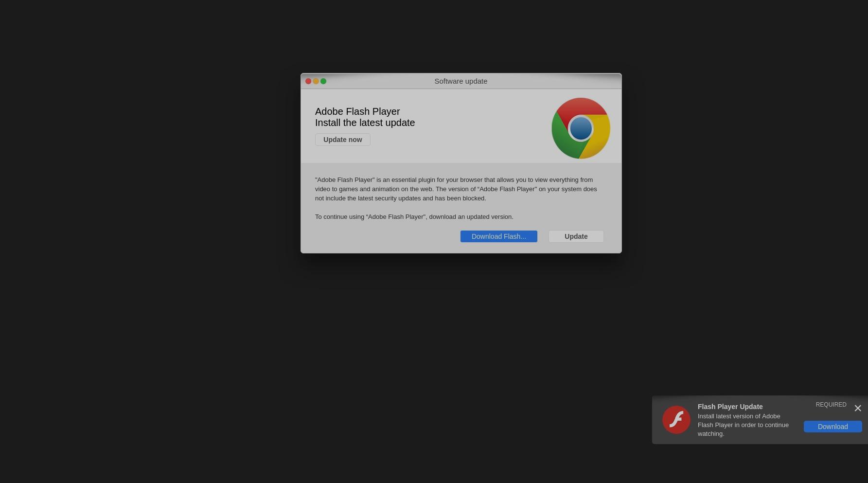This screenshot has height=483, width=868.
Task: Click the Update button in dialog
Action: (x=576, y=236)
